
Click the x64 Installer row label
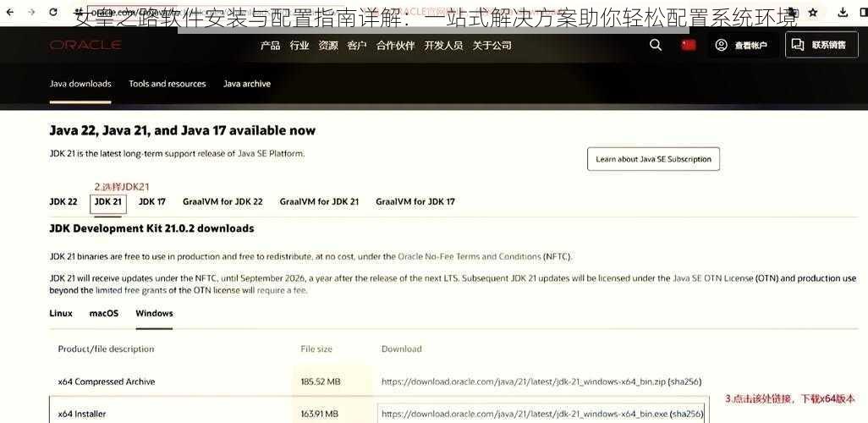[x=82, y=414]
